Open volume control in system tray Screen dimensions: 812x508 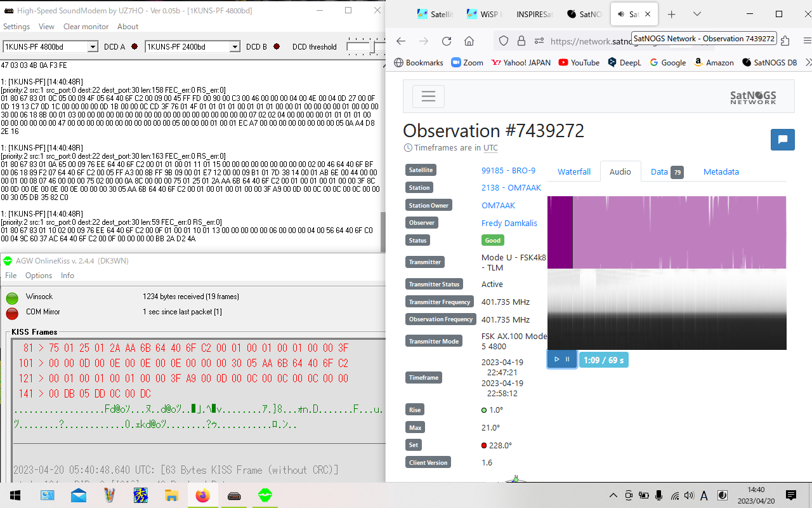click(x=689, y=495)
